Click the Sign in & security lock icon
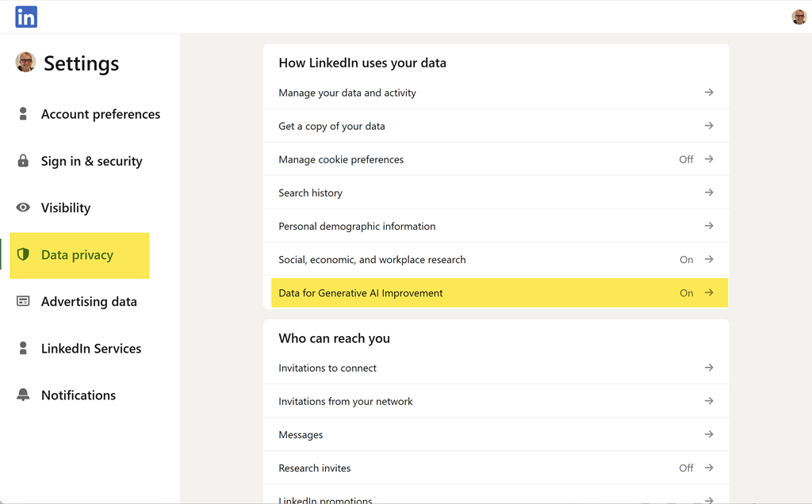The image size is (812, 504). click(x=23, y=161)
